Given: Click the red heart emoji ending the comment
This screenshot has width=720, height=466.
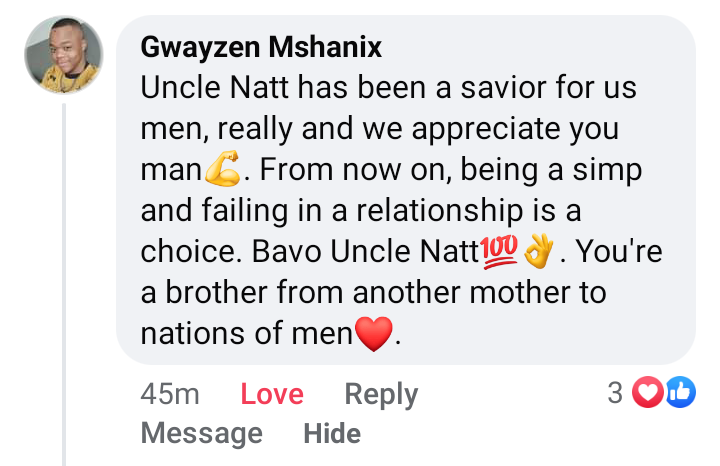Looking at the screenshot, I should tap(375, 334).
